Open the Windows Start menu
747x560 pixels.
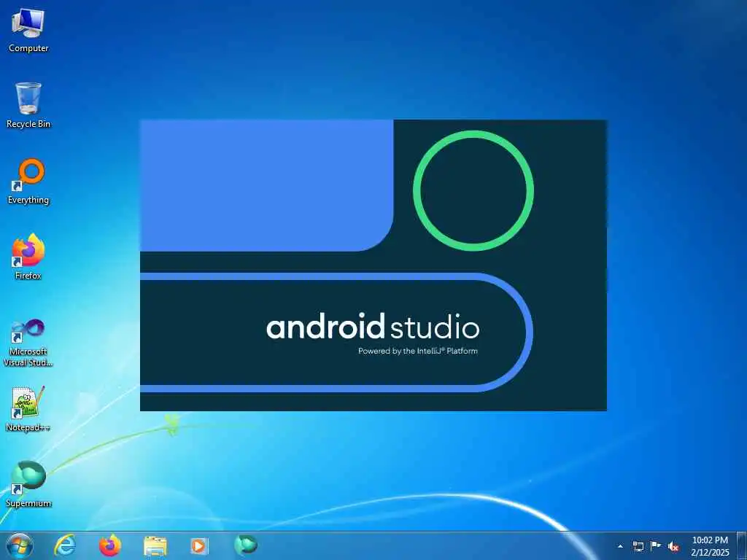[x=20, y=545]
